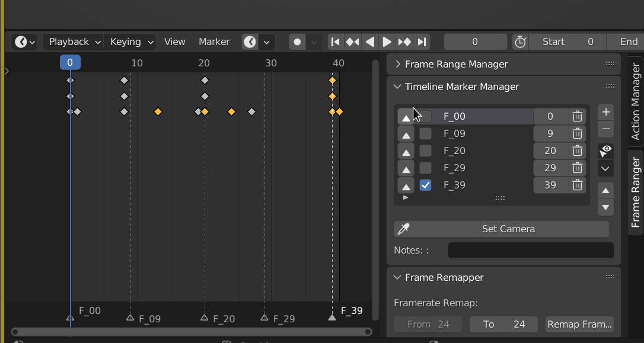Select the F_29 marker on the timeline
Screen dimensions: 644x343
pyautogui.click(x=263, y=318)
